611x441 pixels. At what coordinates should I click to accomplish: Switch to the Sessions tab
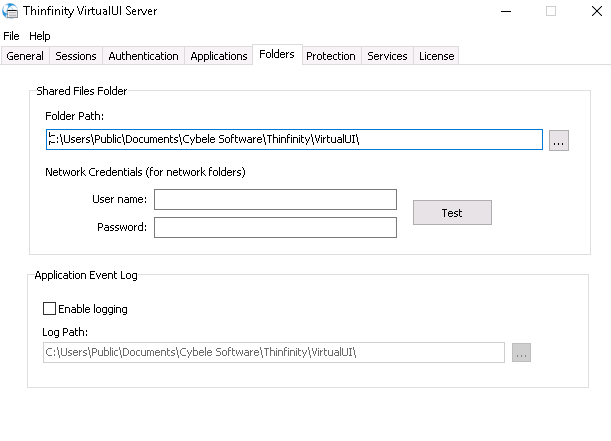pyautogui.click(x=76, y=56)
